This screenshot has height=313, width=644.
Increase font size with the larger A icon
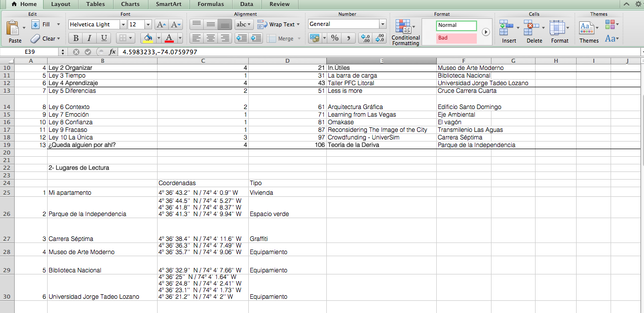click(x=161, y=24)
